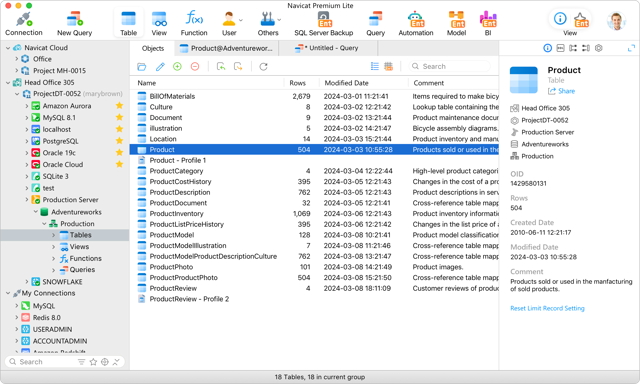Open the Query toolbar icon
The image size is (640, 384).
click(x=375, y=24)
